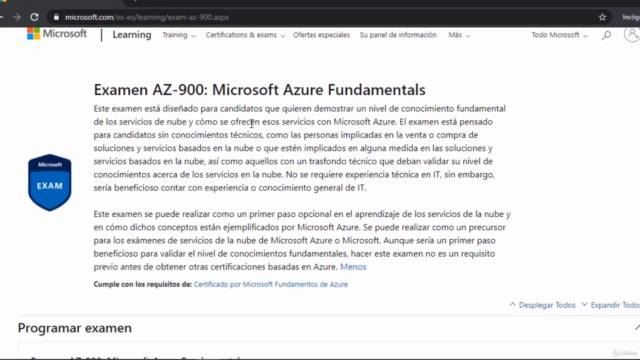
Task: Expand the Todo Microsoft dropdown
Action: tap(559, 35)
